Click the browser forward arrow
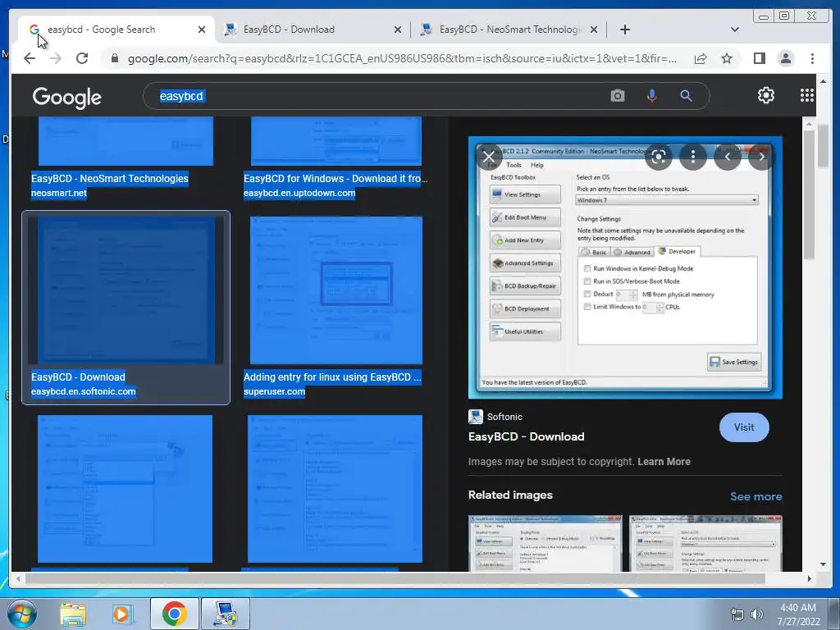Screen dimensions: 840x630 55,58
